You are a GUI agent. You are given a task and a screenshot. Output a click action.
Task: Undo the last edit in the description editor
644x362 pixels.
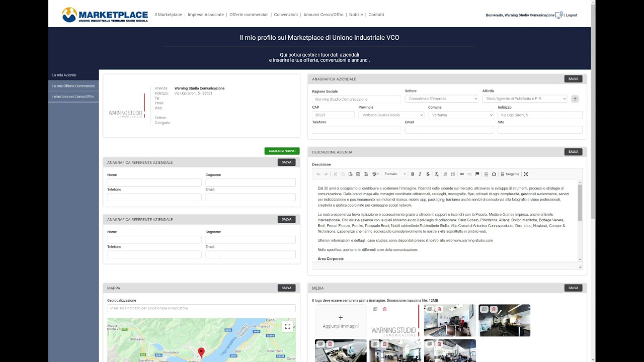pos(318,174)
